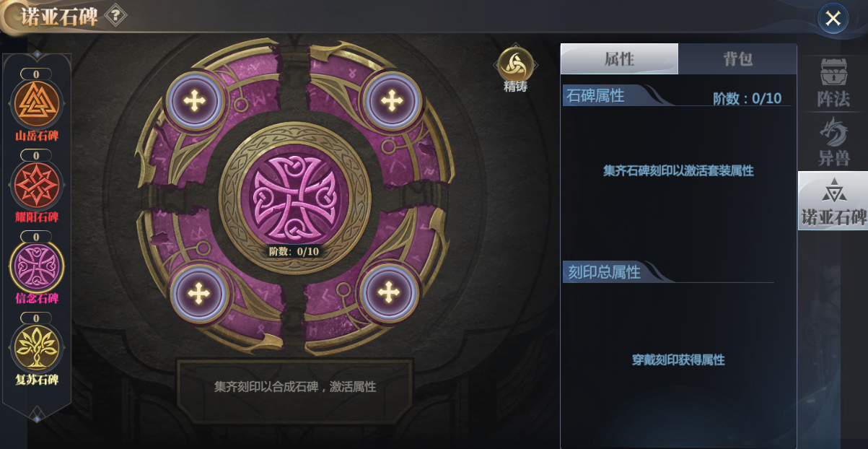This screenshot has width=868, height=449.
Task: Add an engraving in the top-left slot
Action: pos(194,100)
